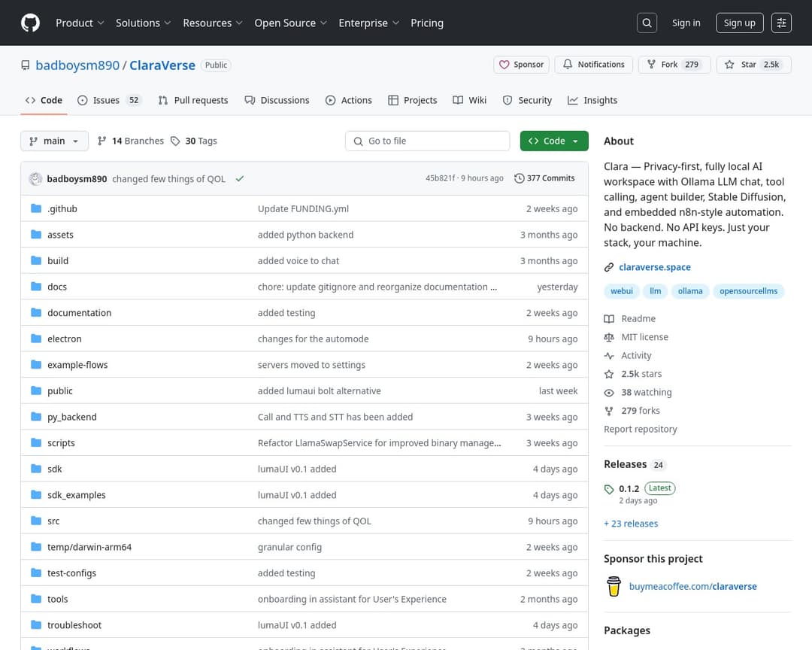812x650 pixels.
Task: Expand the Resources menu
Action: click(x=212, y=23)
